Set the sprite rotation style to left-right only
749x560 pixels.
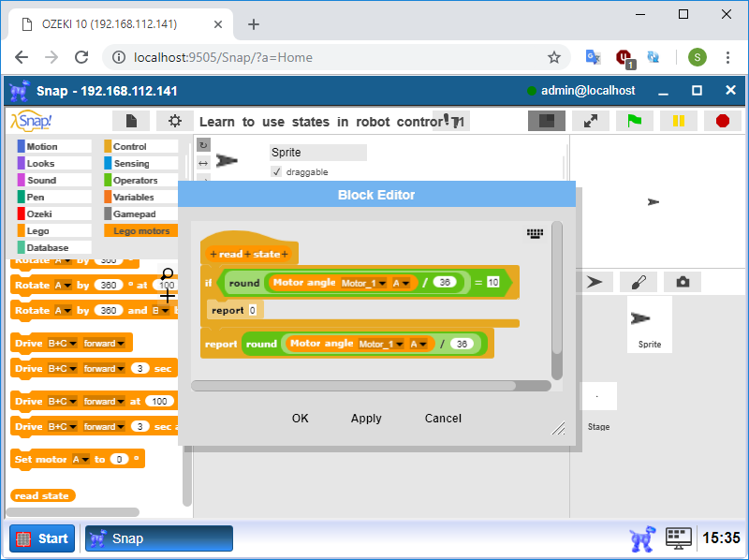[x=203, y=164]
